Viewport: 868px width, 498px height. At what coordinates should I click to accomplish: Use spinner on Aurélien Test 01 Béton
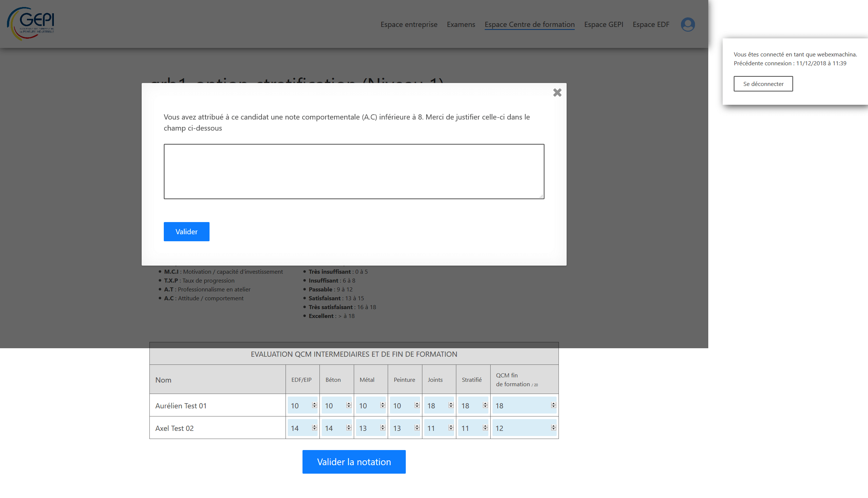coord(349,405)
